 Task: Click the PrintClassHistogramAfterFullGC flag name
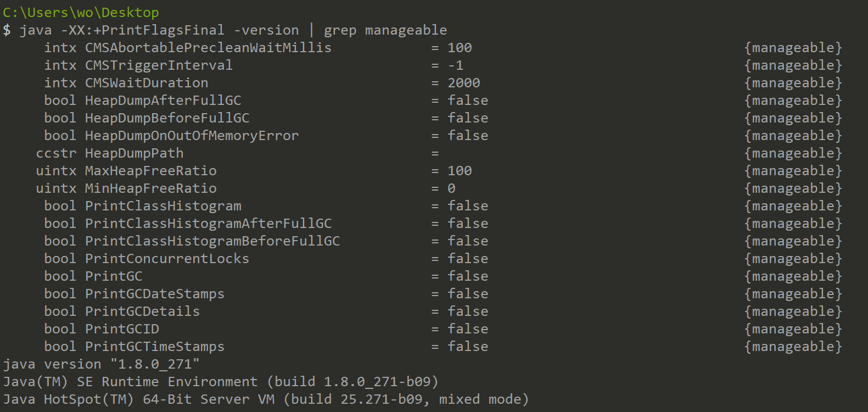click(x=208, y=224)
